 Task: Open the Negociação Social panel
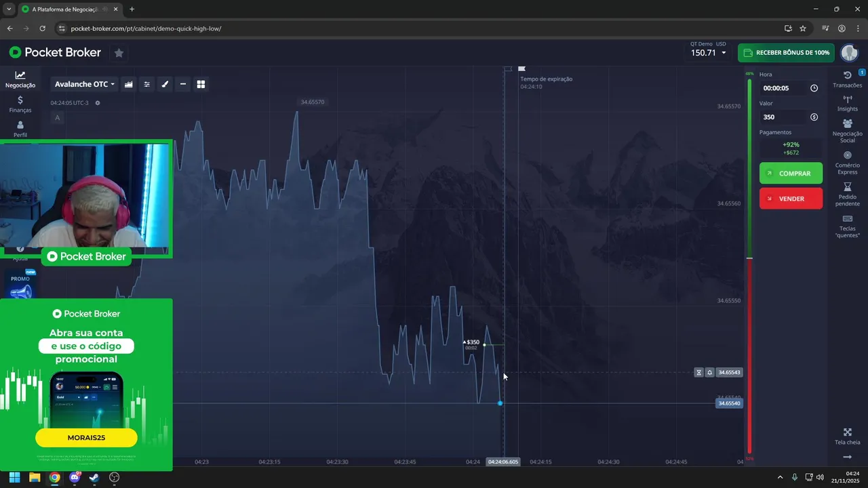coord(848,131)
